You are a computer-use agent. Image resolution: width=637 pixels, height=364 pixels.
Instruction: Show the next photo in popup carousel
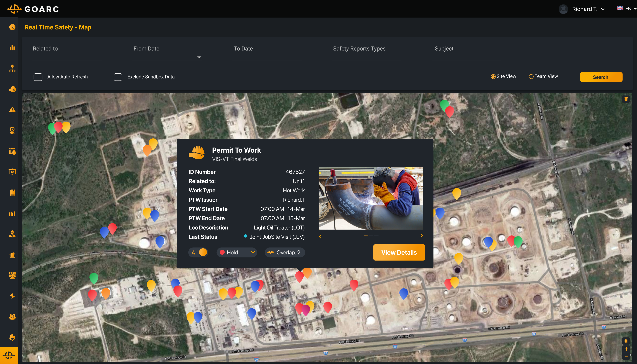[422, 236]
